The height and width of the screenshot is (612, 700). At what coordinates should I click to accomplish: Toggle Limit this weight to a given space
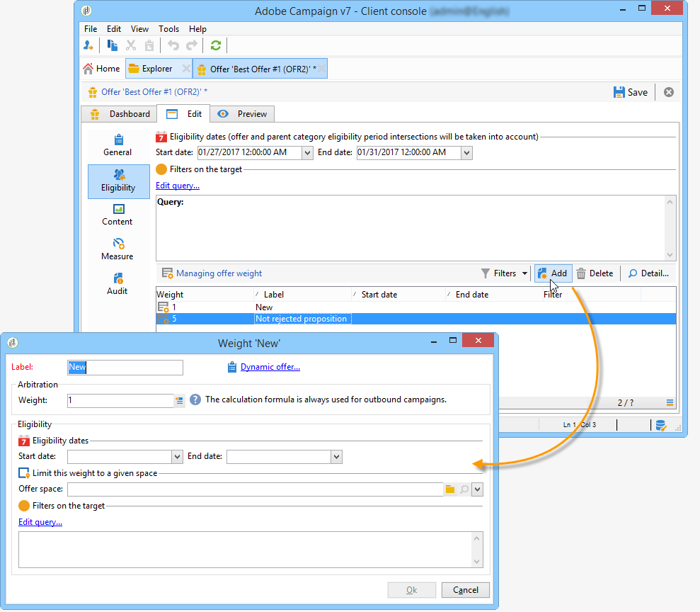pyautogui.click(x=23, y=473)
